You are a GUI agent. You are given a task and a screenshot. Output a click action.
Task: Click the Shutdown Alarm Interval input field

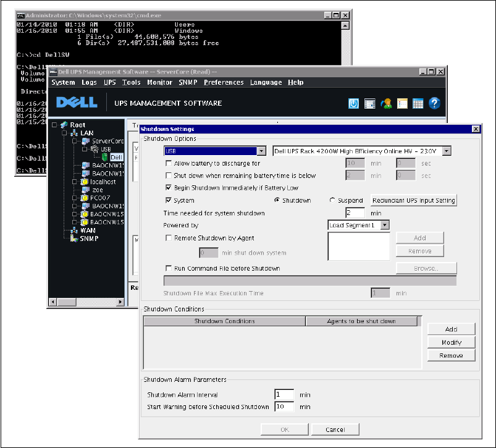[x=285, y=395]
